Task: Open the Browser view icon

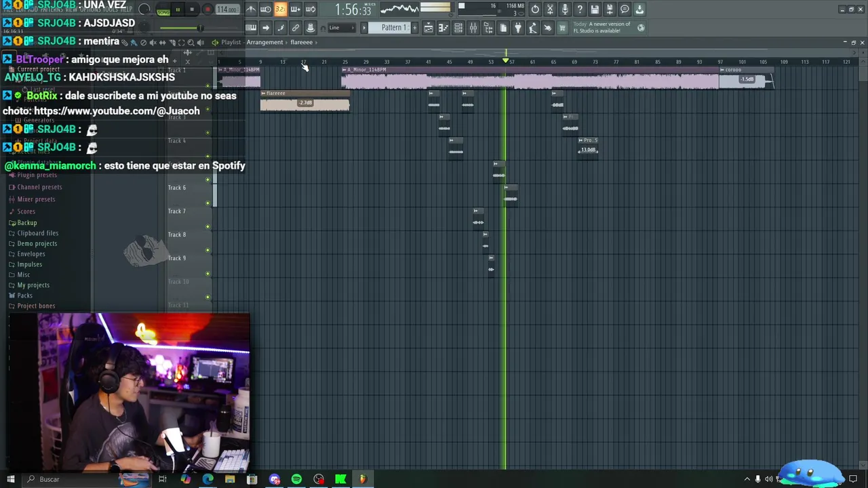Action: click(488, 28)
